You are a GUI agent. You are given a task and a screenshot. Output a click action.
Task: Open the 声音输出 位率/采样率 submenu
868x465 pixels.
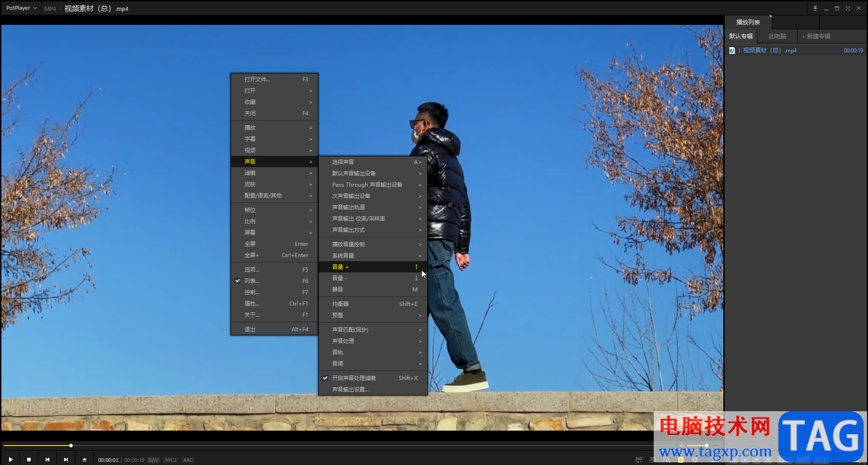tap(373, 219)
